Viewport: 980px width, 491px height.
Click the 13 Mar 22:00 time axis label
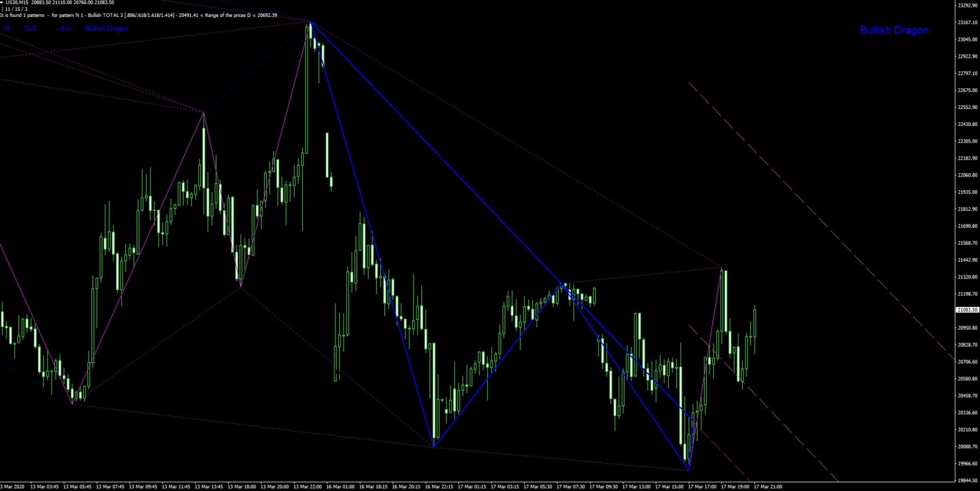click(x=308, y=487)
